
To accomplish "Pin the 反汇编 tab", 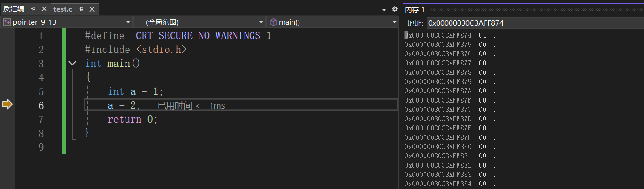I will 33,9.
